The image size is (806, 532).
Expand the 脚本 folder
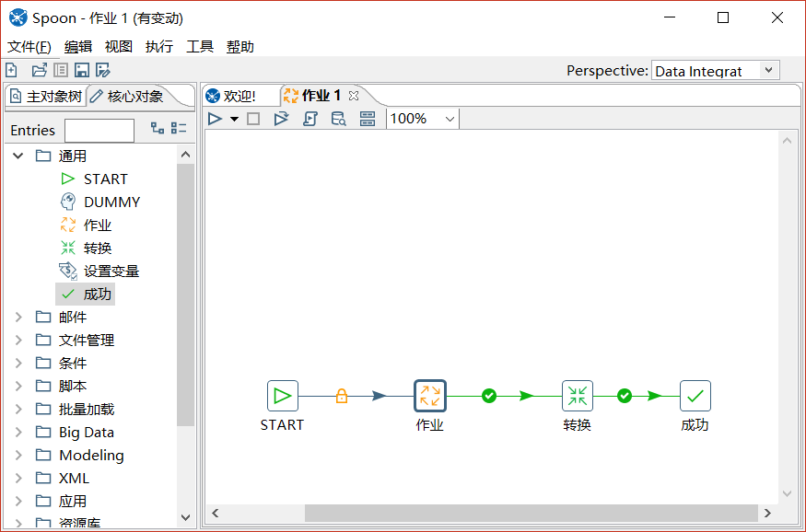click(x=18, y=387)
